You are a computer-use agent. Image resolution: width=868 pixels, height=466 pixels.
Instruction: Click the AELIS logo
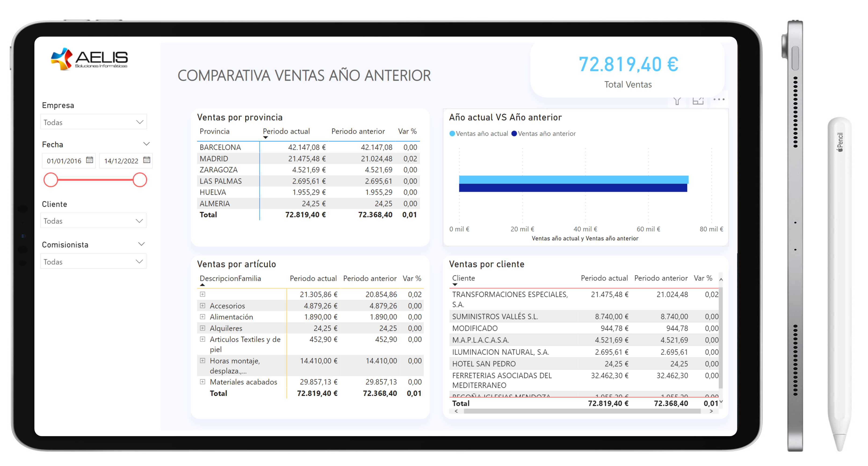coord(89,59)
